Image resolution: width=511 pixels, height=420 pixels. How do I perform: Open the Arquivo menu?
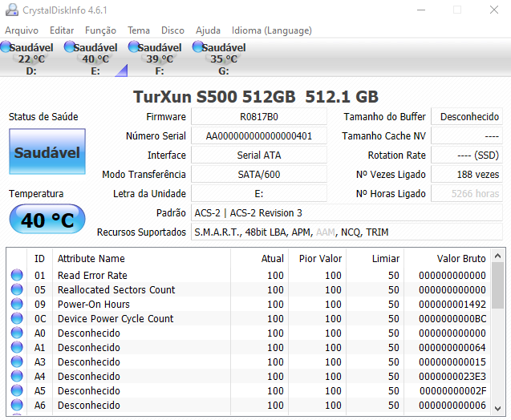(22, 30)
